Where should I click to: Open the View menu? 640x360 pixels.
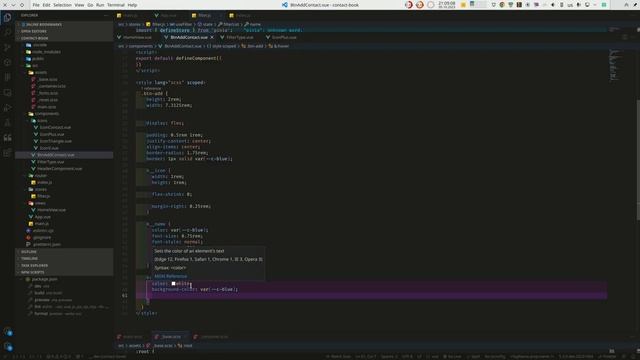79,5
